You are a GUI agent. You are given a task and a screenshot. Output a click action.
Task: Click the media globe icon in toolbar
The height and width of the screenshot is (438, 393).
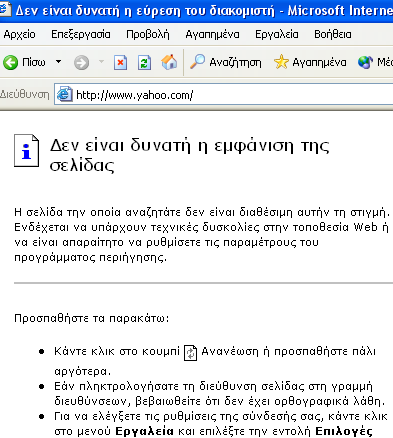pyautogui.click(x=365, y=62)
